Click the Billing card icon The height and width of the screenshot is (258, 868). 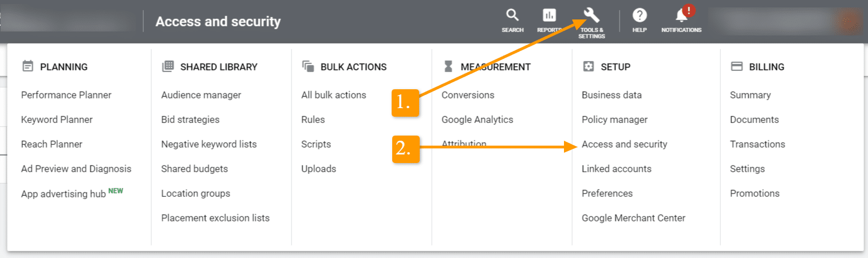(x=737, y=66)
